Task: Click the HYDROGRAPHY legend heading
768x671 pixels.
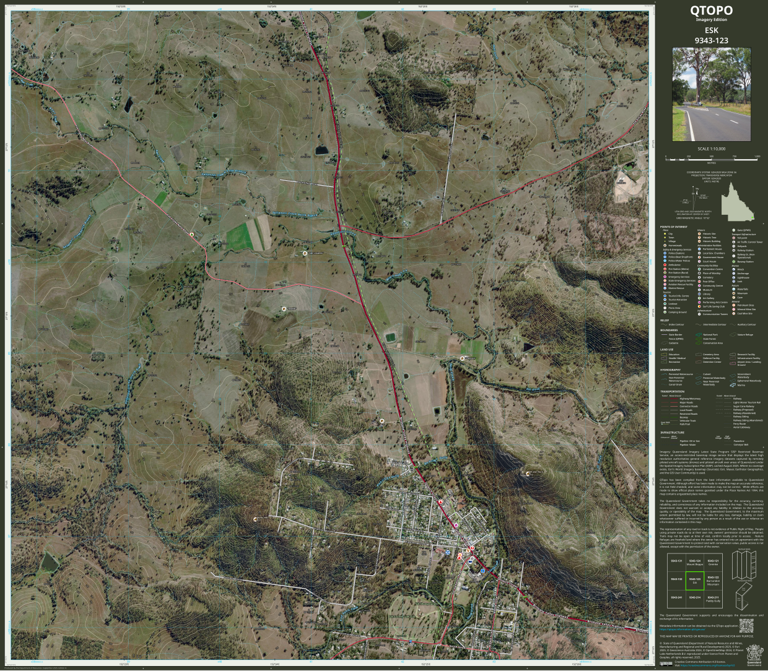Action: point(670,370)
